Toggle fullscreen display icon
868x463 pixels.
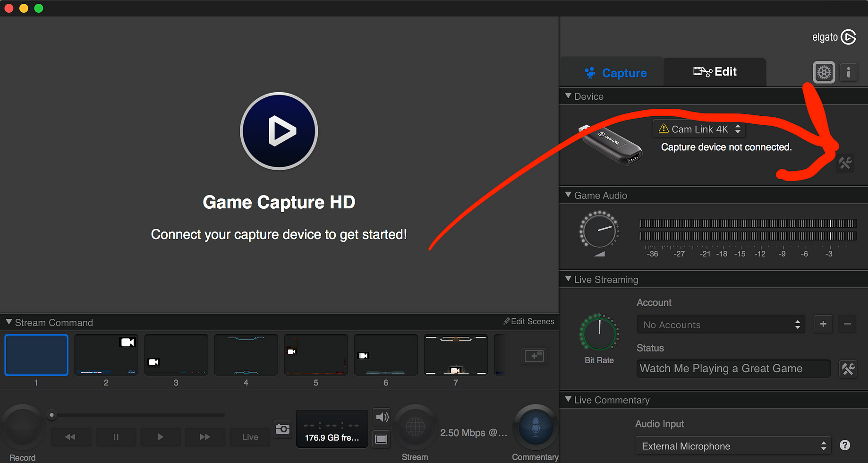381,439
